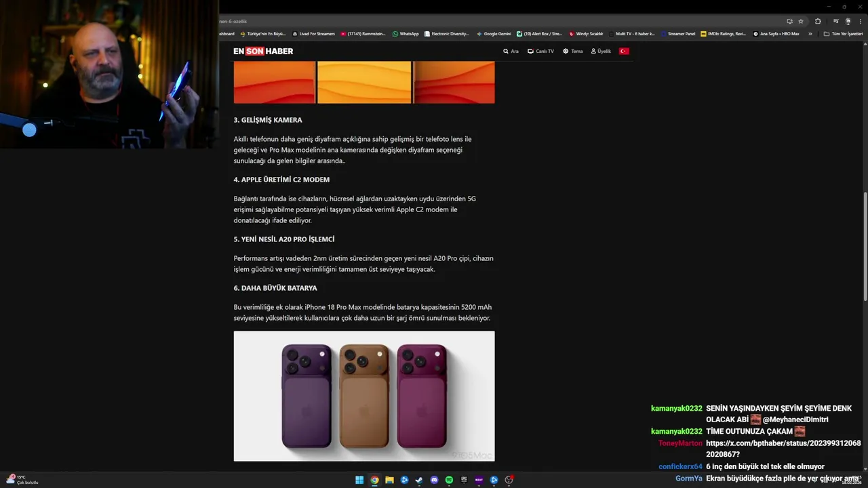Open the IMDb: Ratings bookmark
Viewport: 868px width, 488px height.
[x=723, y=34]
